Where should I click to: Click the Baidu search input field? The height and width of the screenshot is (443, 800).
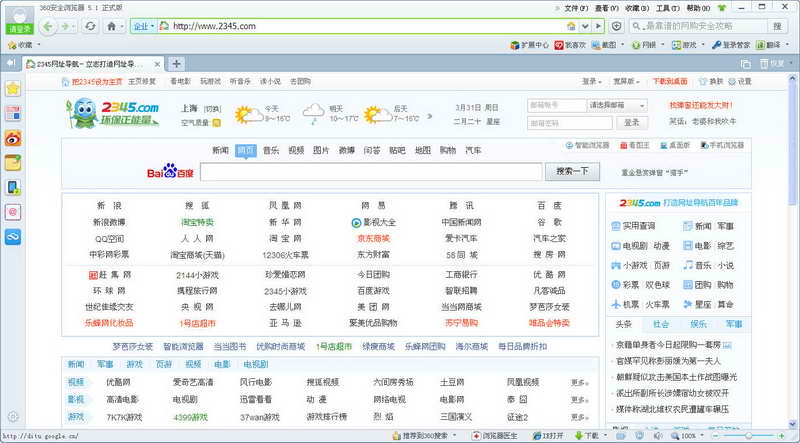[371, 171]
